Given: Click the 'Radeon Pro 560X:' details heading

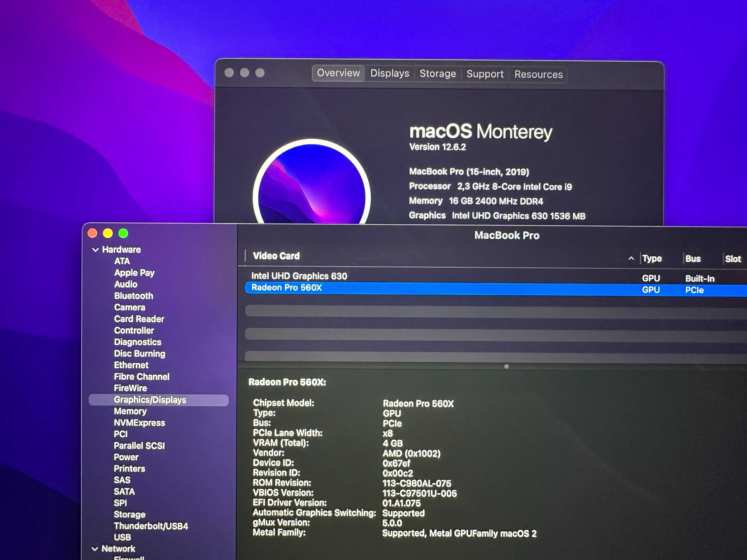Looking at the screenshot, I should click(287, 382).
